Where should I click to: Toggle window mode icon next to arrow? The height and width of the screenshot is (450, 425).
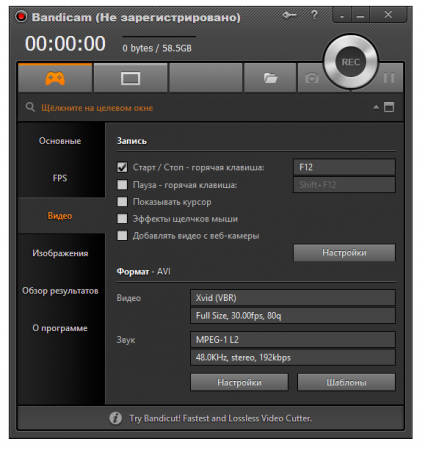[389, 107]
